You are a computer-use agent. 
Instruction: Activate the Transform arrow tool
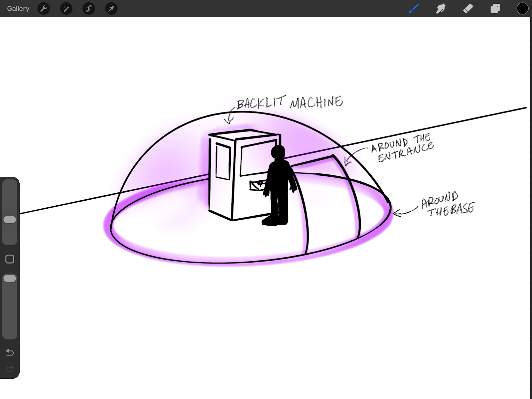(x=111, y=9)
